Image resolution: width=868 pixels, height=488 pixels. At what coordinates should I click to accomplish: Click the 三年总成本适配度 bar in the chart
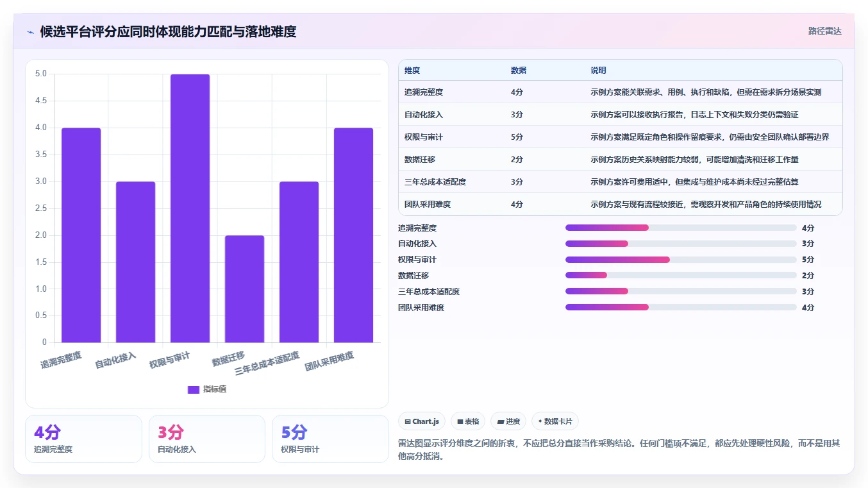point(299,262)
